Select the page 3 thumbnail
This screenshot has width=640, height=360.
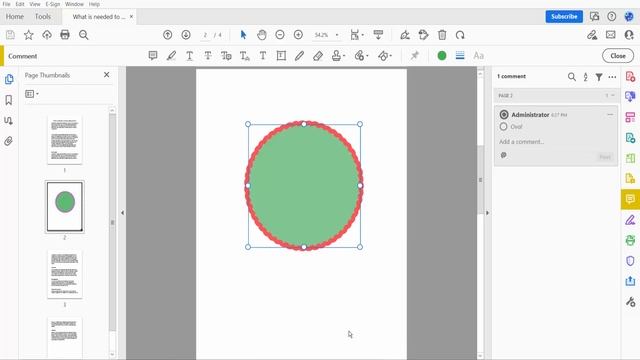[x=64, y=274]
